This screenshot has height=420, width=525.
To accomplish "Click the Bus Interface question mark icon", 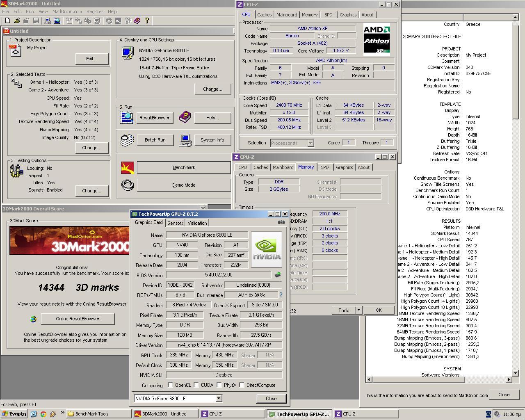I will coord(281,295).
